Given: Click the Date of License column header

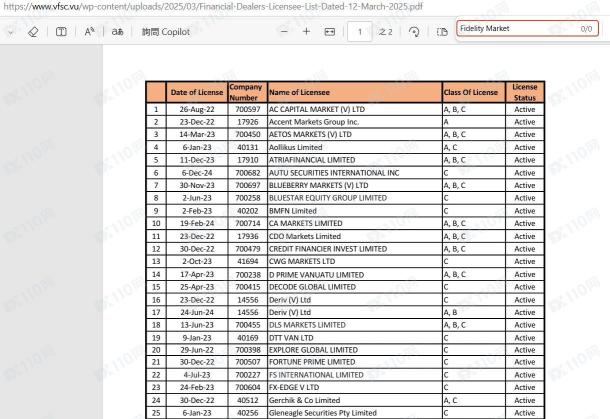Looking at the screenshot, I should pyautogui.click(x=197, y=93).
